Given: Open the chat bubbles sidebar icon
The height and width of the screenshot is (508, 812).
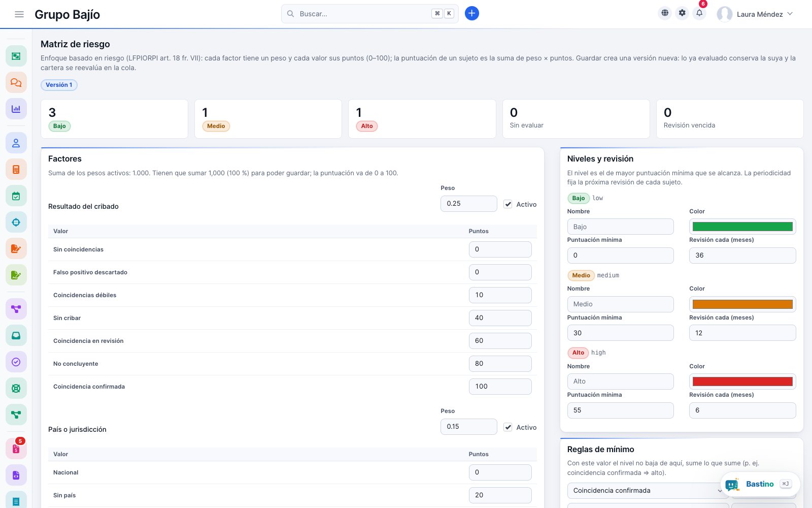Looking at the screenshot, I should (x=16, y=82).
